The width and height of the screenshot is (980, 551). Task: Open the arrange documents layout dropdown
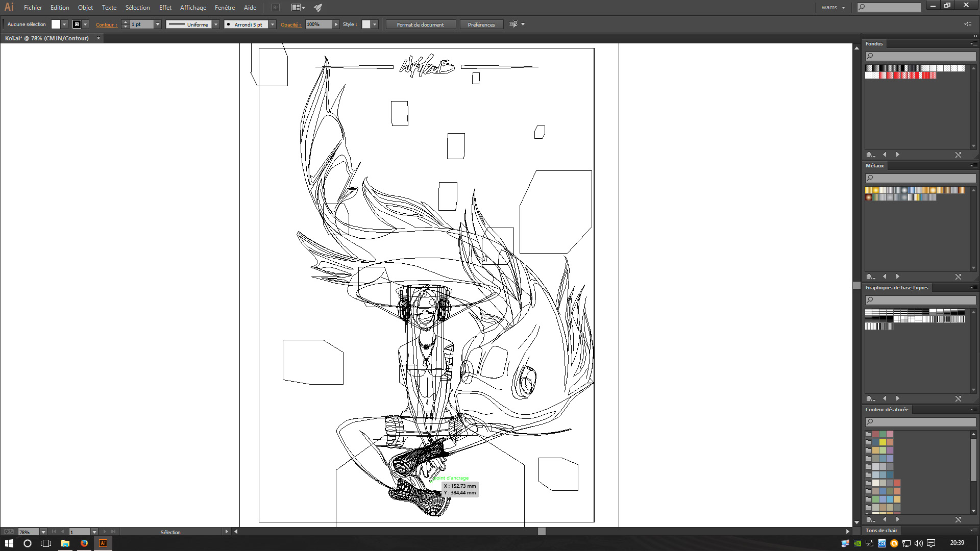click(x=298, y=8)
